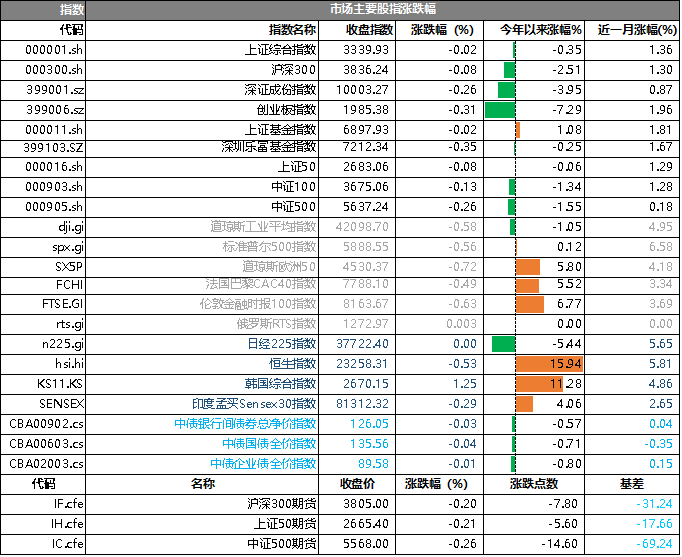Click 印度孟买Sensex30指数 name link

pyautogui.click(x=254, y=404)
